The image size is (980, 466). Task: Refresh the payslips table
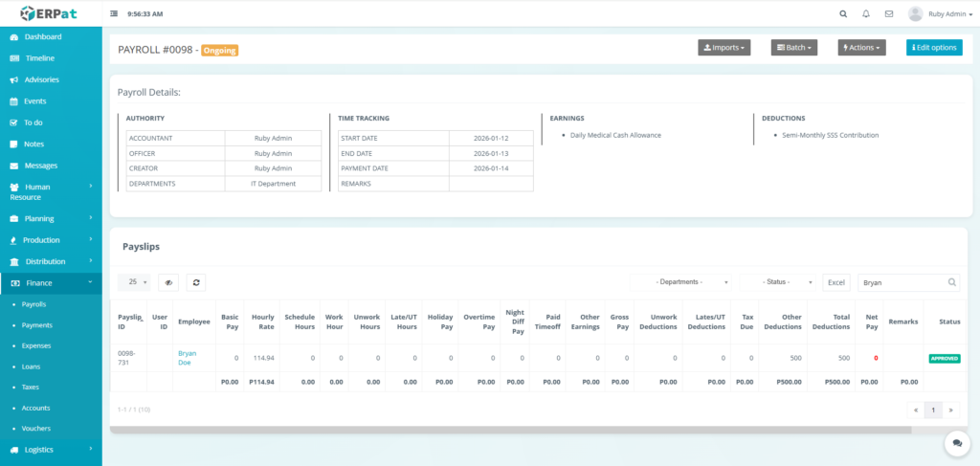tap(195, 282)
